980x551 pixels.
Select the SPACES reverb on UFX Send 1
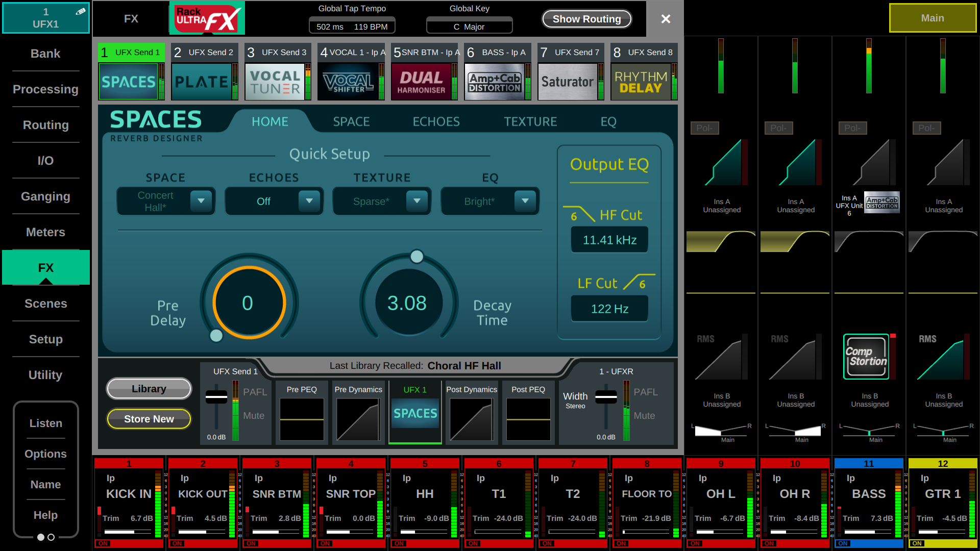point(129,81)
